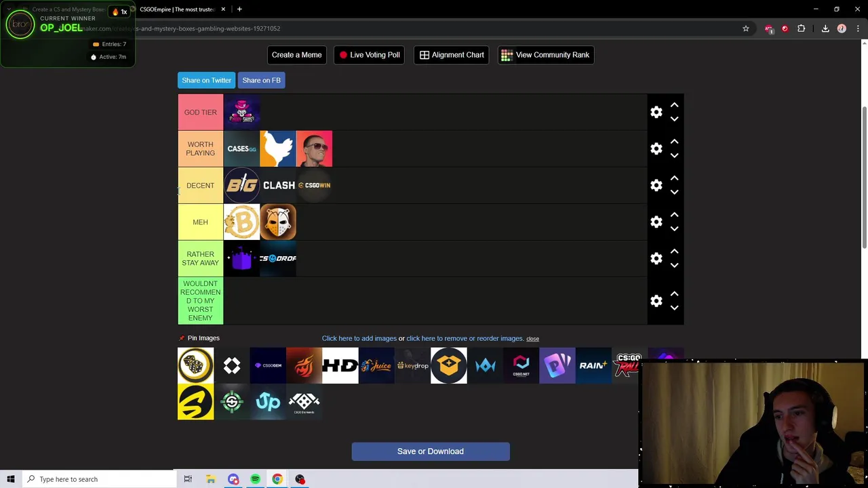Select the orange hockey mask logo tile
Screen dimensions: 868x488
(x=277, y=222)
